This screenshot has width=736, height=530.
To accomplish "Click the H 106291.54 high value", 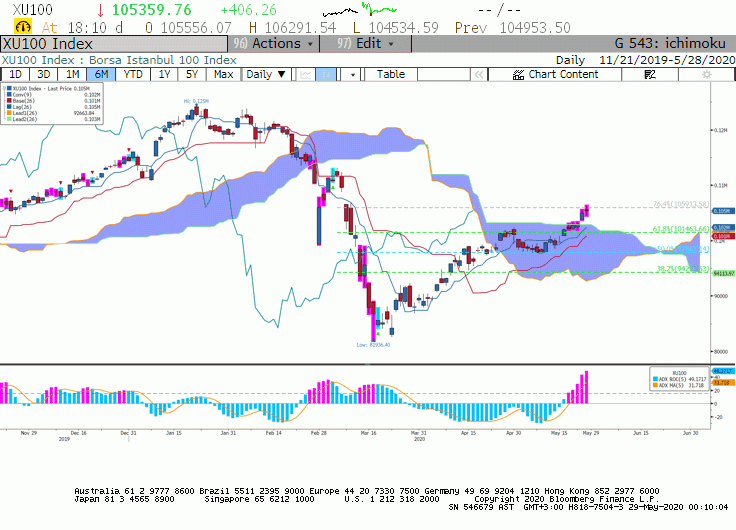I will pyautogui.click(x=292, y=28).
